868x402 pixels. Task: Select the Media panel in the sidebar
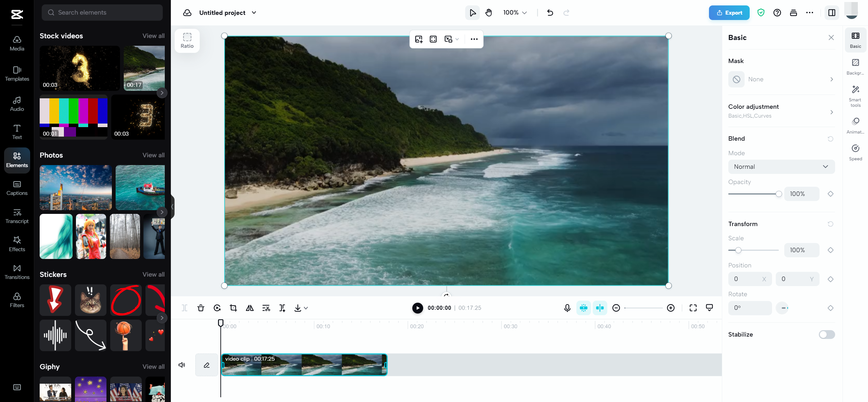click(x=17, y=43)
